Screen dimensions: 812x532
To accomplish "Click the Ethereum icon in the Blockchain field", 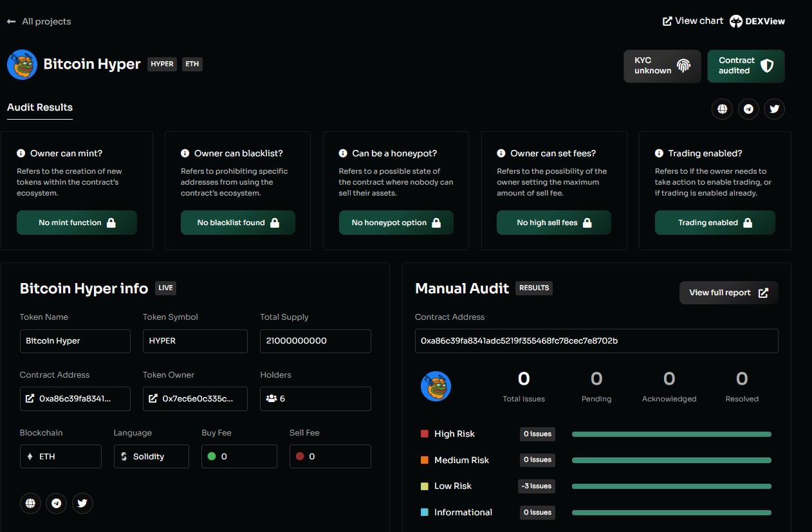I will 30,457.
